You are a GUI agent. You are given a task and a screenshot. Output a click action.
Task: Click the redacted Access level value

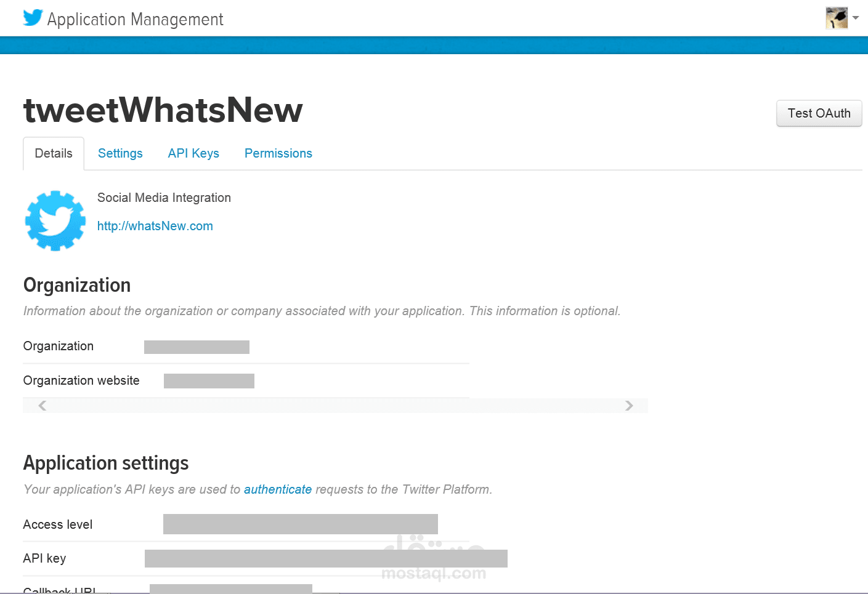[x=301, y=524]
